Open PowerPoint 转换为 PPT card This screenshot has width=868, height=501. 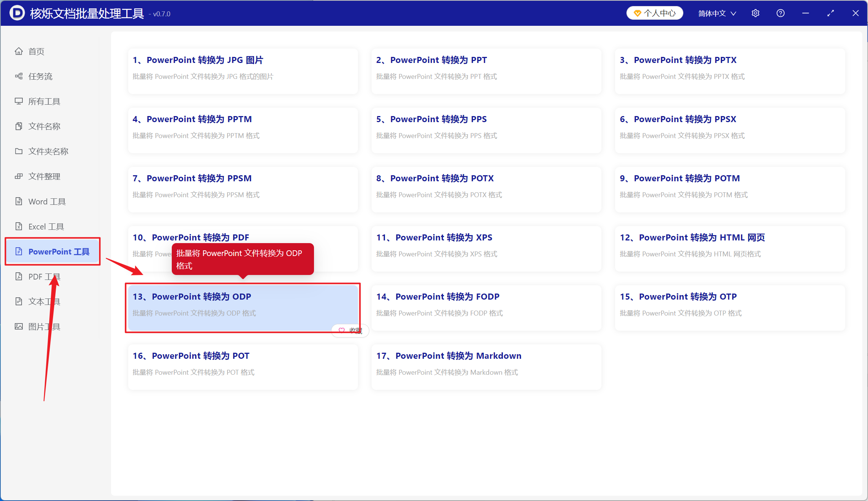click(487, 71)
